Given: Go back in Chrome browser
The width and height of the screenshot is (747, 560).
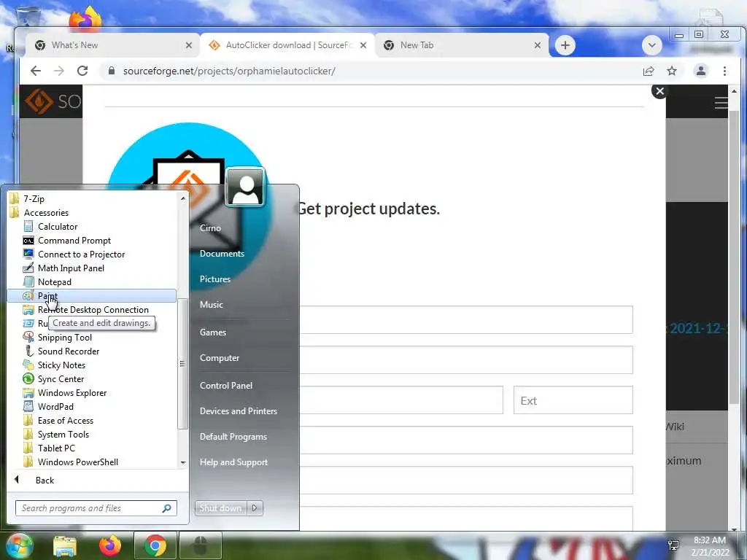Looking at the screenshot, I should pos(36,71).
